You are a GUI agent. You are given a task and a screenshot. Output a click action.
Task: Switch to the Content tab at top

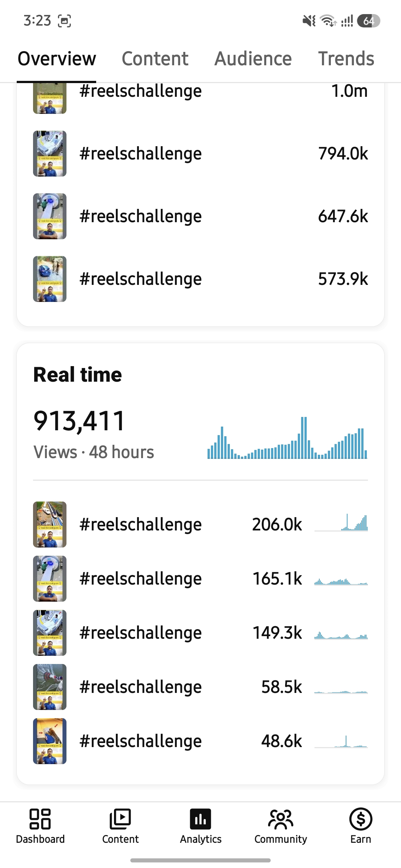click(155, 59)
